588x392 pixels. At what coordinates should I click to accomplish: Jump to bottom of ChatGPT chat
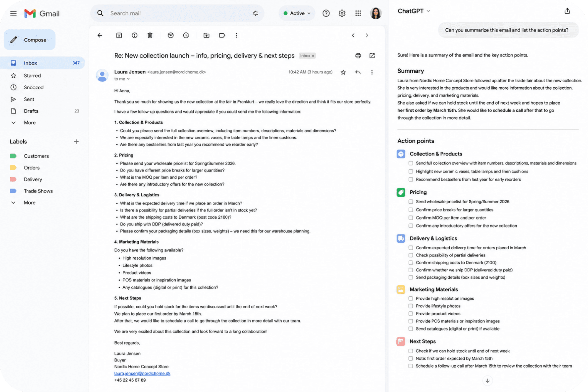pos(487,381)
